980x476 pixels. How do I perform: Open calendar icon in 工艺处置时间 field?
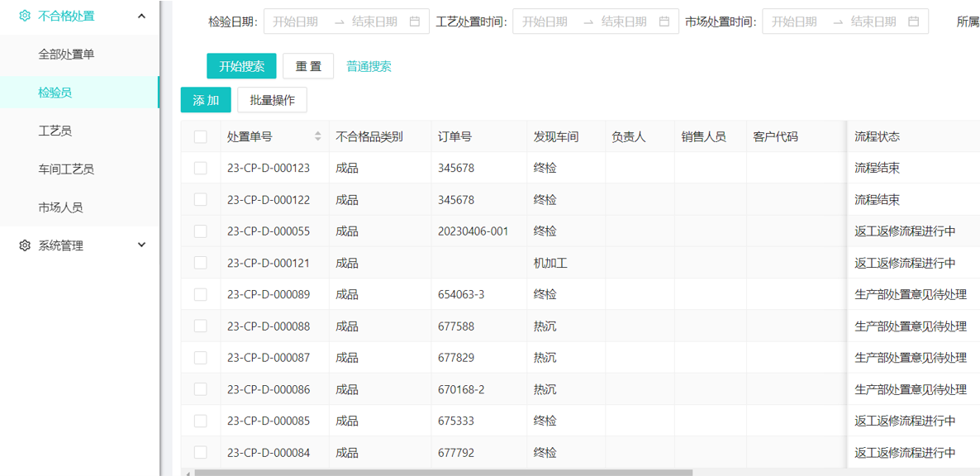(664, 21)
